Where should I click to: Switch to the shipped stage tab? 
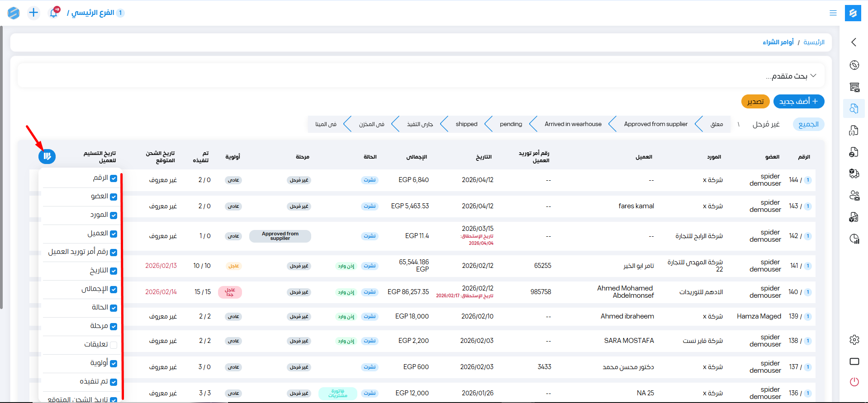(466, 124)
